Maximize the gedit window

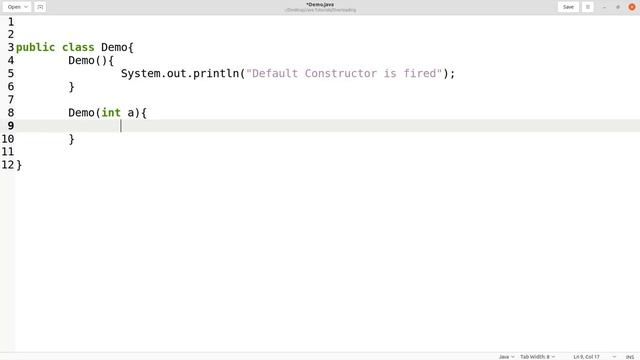click(618, 7)
